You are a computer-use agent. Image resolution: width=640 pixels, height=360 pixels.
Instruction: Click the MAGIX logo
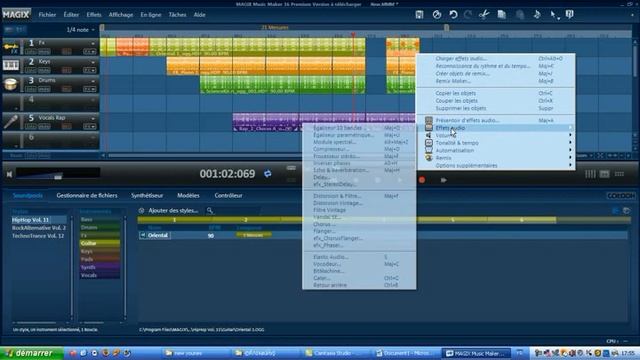pyautogui.click(x=16, y=15)
